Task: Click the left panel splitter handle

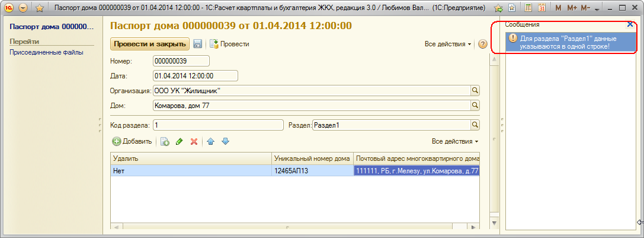Action: coord(100,125)
